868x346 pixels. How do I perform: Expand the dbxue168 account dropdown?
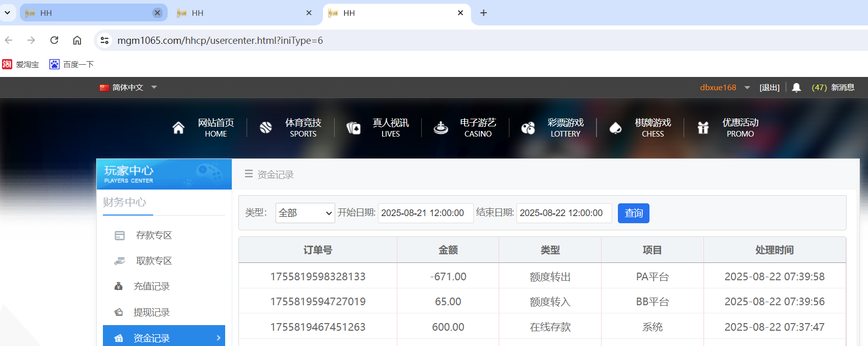point(747,88)
